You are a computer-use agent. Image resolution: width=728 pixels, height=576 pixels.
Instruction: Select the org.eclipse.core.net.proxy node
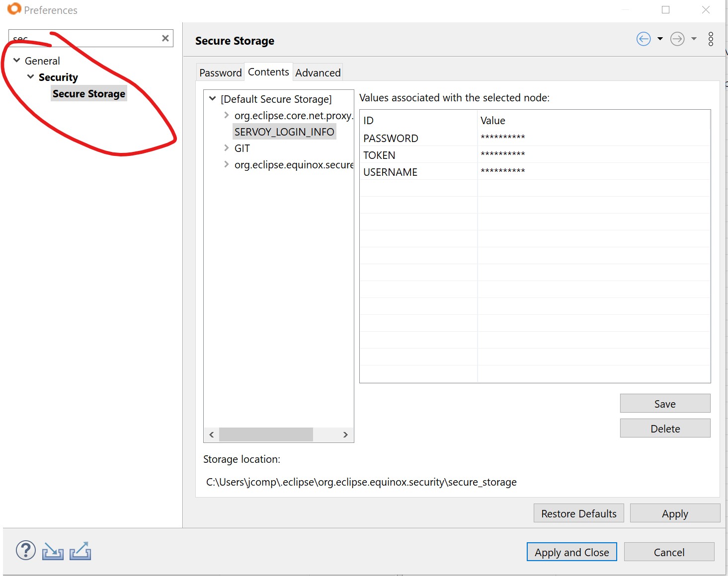(294, 116)
